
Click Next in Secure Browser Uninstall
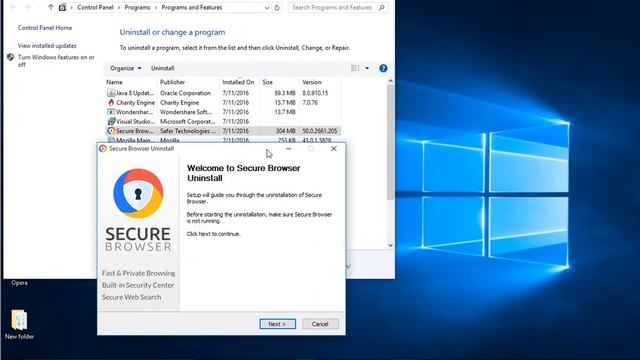click(278, 324)
